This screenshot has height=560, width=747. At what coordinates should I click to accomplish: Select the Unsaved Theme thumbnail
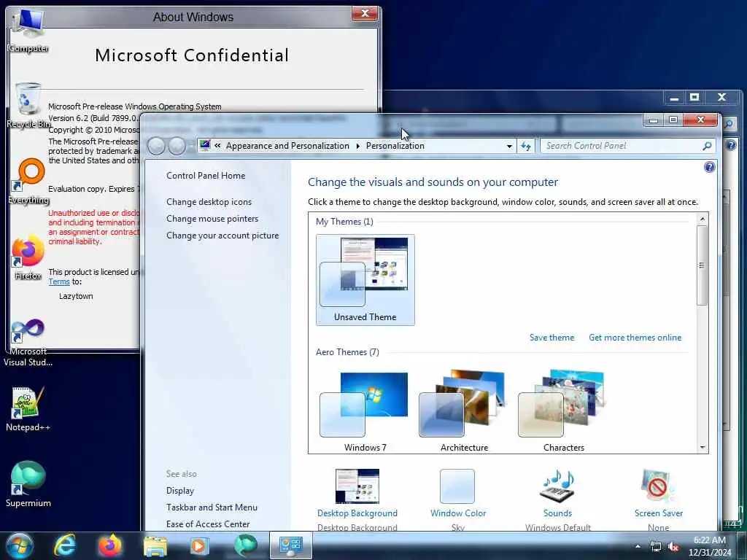pos(365,280)
